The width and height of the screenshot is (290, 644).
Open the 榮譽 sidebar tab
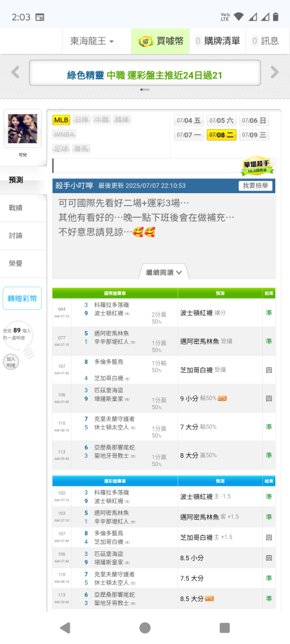(x=23, y=263)
